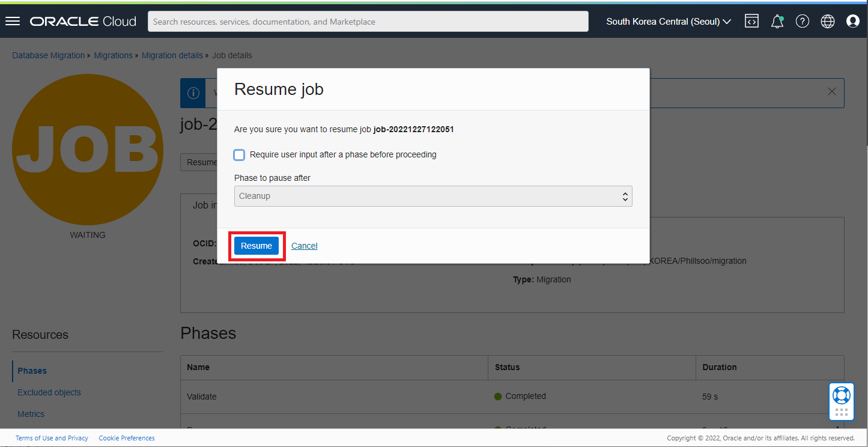Viewport: 868px width, 447px height.
Task: Open Migration details breadcrumb link
Action: pos(172,55)
